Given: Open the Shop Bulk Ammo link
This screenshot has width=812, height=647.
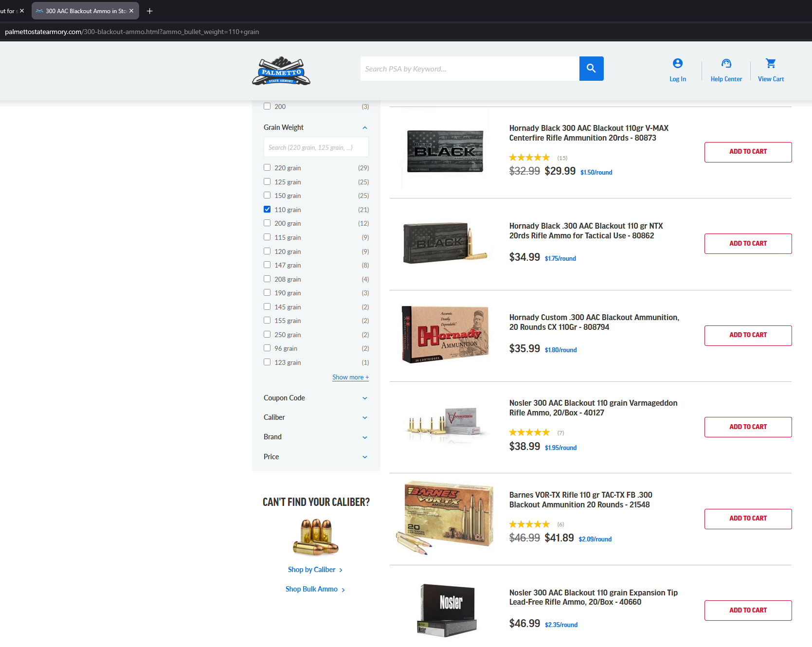Looking at the screenshot, I should click(315, 589).
